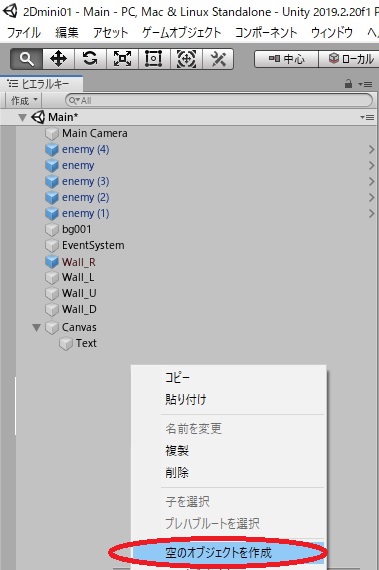Open prefab arrow for enemy (4)
Image resolution: width=379 pixels, height=570 pixels.
click(371, 149)
